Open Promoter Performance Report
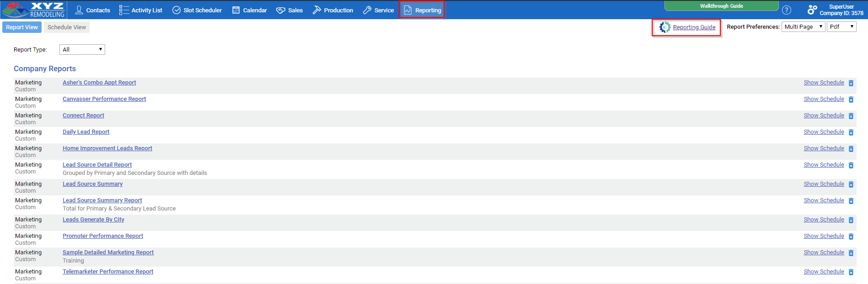868x284 pixels. click(103, 236)
